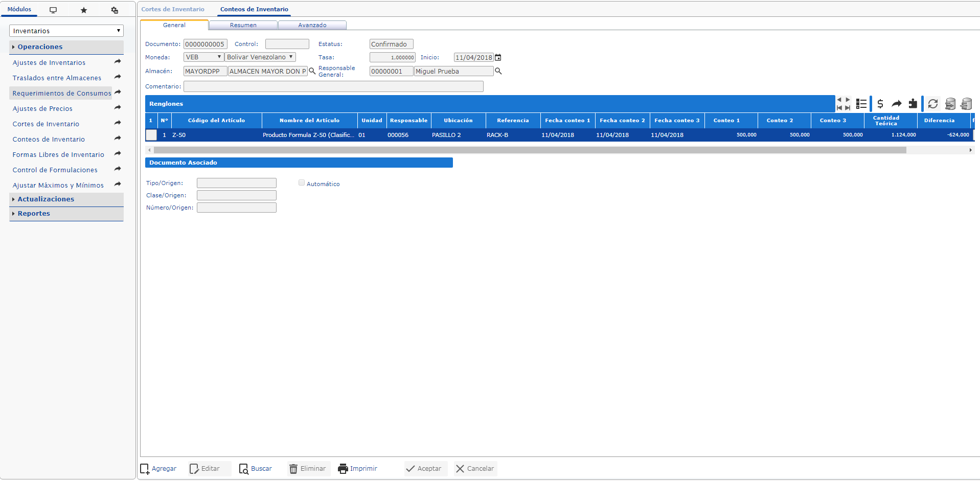The height and width of the screenshot is (481, 980).
Task: Click the Número/Origen field
Action: (237, 208)
